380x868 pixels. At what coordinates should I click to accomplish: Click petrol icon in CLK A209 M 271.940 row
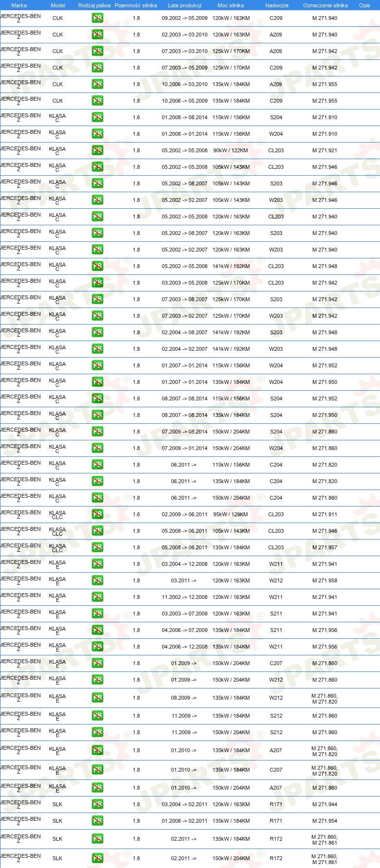point(98,35)
